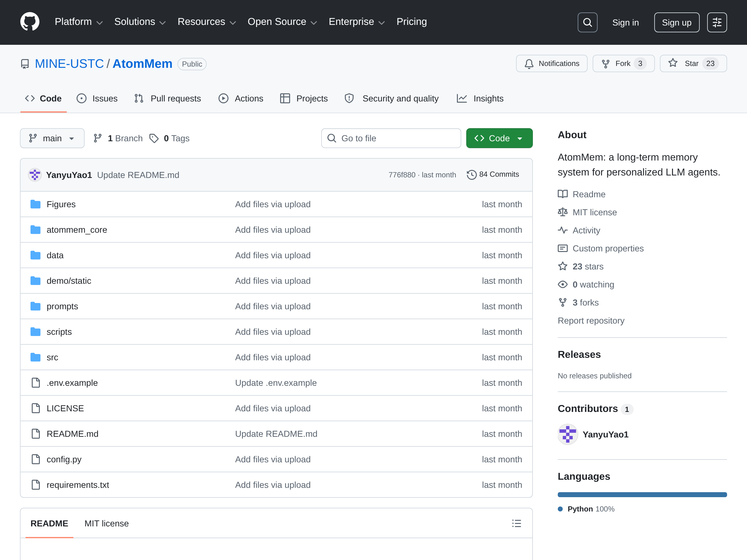Click the repository book icon beside MINE-USTC
The width and height of the screenshot is (747, 560).
pos(25,64)
